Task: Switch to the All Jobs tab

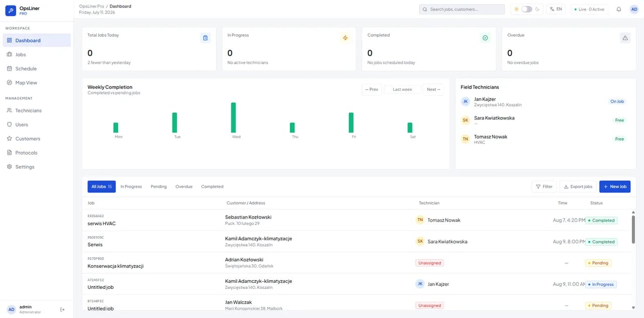Action: click(102, 186)
